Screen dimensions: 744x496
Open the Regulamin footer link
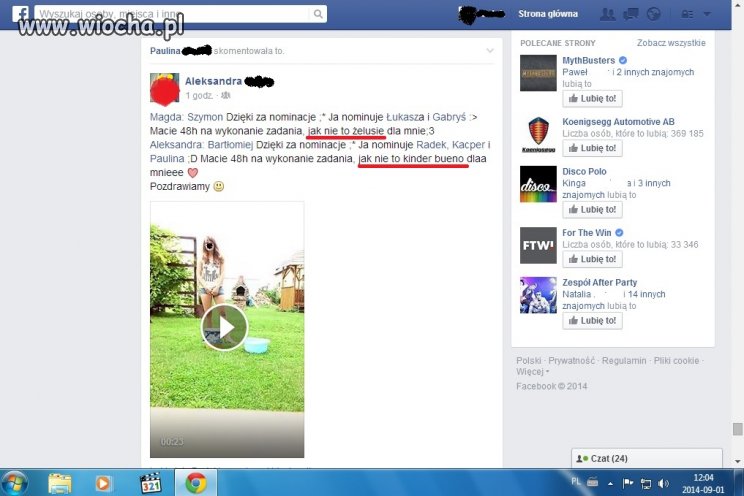(x=624, y=361)
